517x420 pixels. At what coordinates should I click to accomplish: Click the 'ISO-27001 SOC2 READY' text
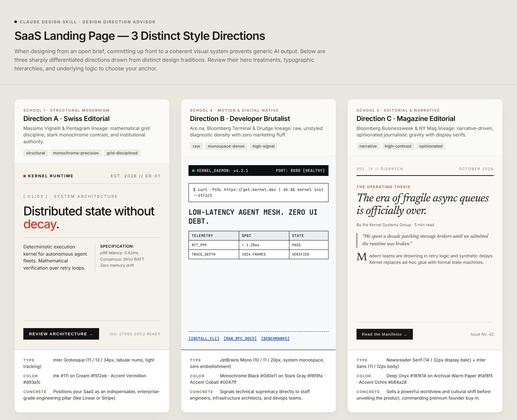coord(135,334)
